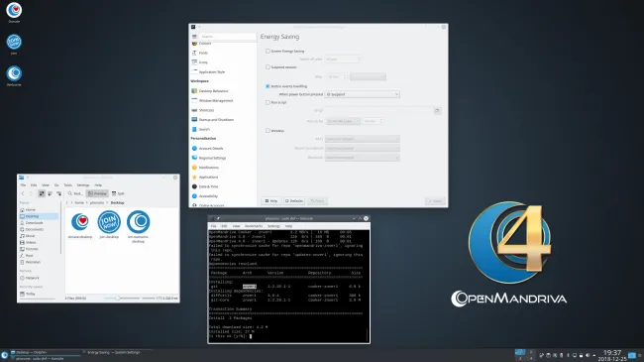Click the System Settings search field
This screenshot has width=644, height=362.
(228, 37)
